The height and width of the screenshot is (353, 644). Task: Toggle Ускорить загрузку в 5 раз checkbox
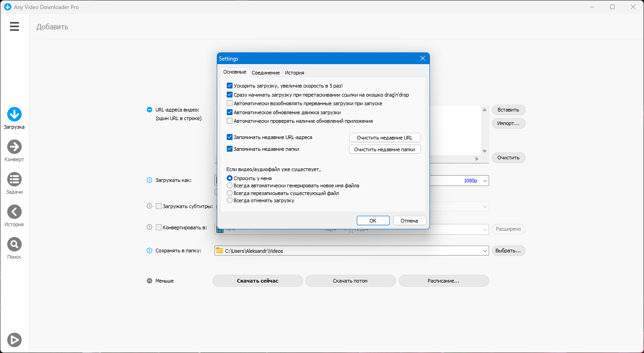click(230, 85)
